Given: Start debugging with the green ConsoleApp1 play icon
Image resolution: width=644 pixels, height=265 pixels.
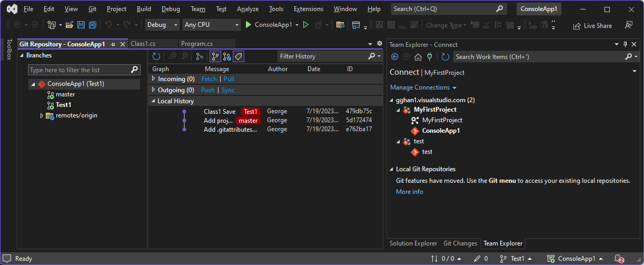Looking at the screenshot, I should coord(249,25).
